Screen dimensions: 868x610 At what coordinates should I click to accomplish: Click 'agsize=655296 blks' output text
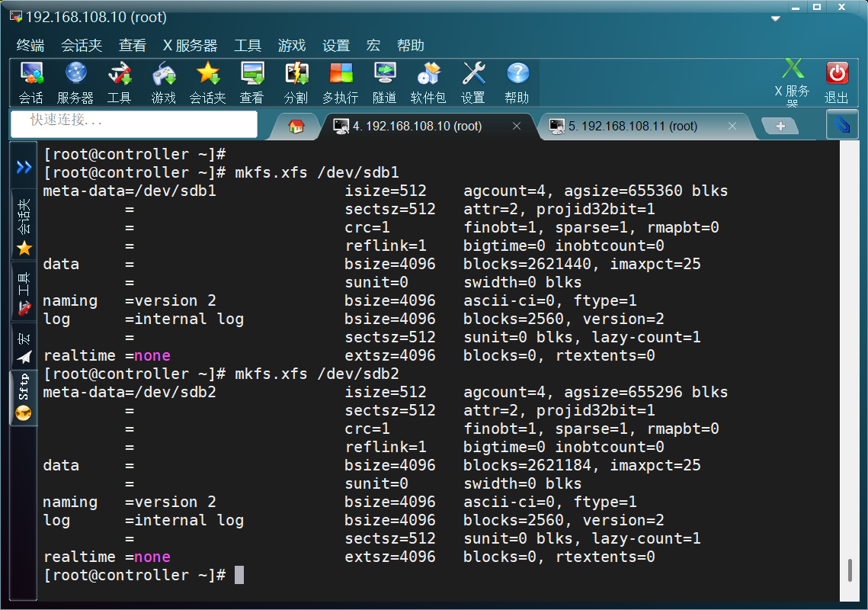[x=646, y=392]
